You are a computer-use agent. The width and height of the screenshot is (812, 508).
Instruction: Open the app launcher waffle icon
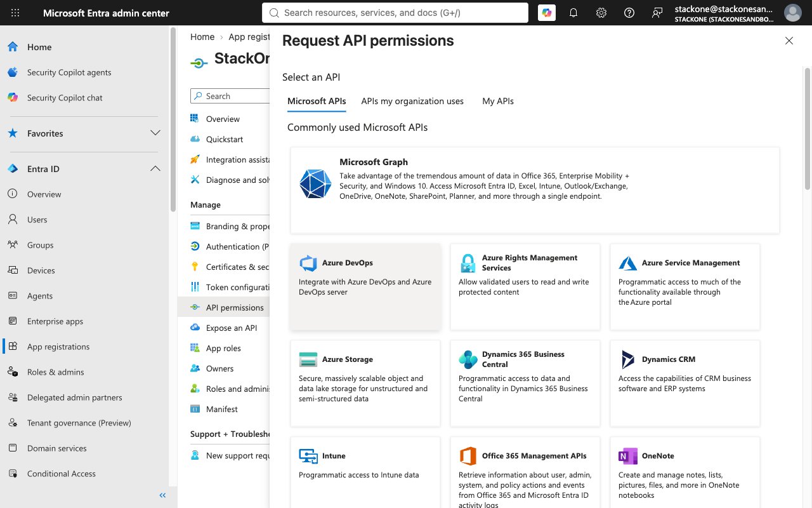coord(15,13)
